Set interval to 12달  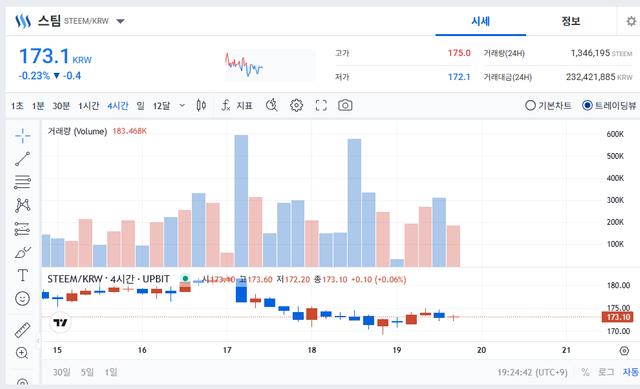[161, 106]
